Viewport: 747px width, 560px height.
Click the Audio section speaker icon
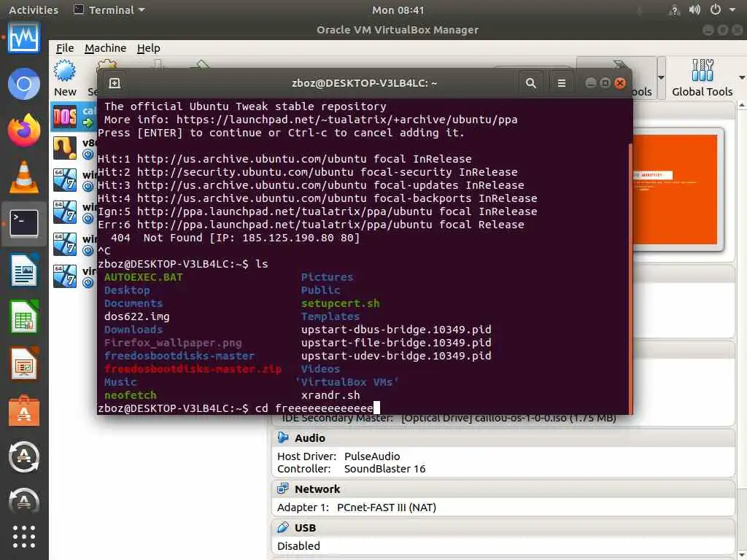(283, 437)
